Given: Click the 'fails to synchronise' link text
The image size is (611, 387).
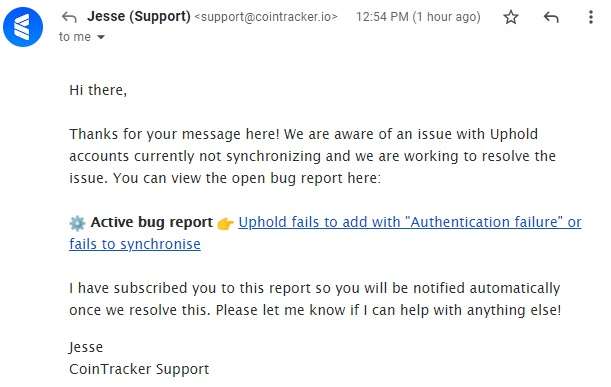Looking at the screenshot, I should point(135,244).
